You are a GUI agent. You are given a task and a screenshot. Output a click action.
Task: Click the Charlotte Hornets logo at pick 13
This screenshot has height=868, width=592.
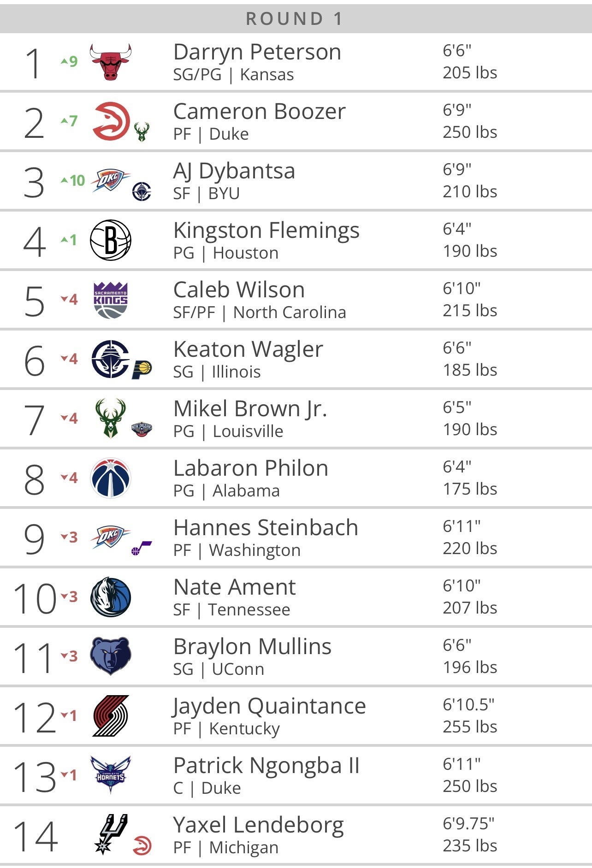(111, 775)
